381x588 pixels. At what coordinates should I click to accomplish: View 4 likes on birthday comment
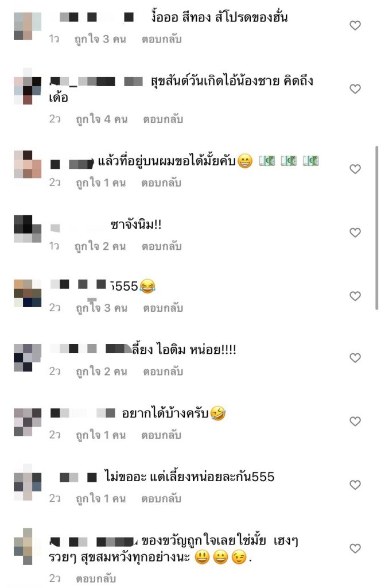coord(102,119)
